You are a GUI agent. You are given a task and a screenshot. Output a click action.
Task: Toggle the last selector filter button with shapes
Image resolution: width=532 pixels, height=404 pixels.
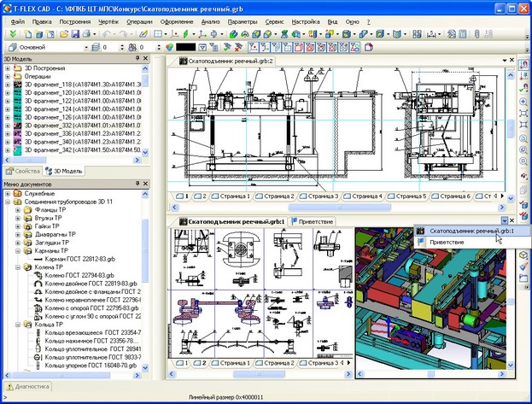tap(355, 47)
